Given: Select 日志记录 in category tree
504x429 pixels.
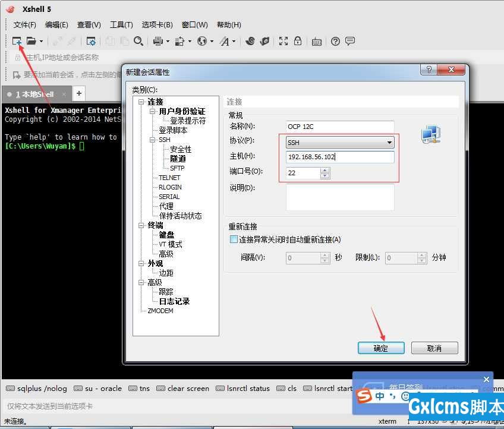Looking at the screenshot, I should click(174, 301).
